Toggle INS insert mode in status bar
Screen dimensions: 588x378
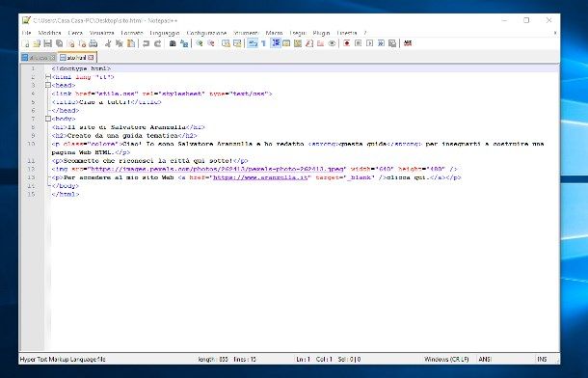[542, 360]
